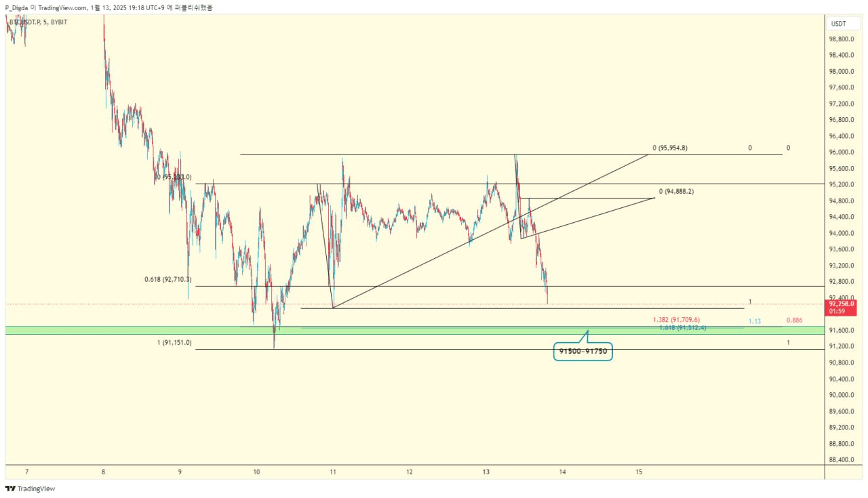Click the 98,800.0 price axis label
This screenshot has width=868, height=498.
click(x=841, y=39)
